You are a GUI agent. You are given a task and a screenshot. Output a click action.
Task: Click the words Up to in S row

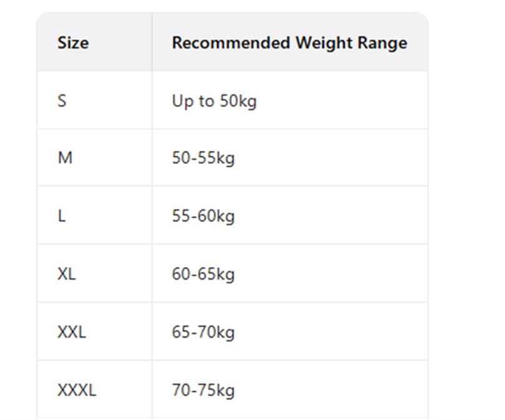pyautogui.click(x=193, y=102)
